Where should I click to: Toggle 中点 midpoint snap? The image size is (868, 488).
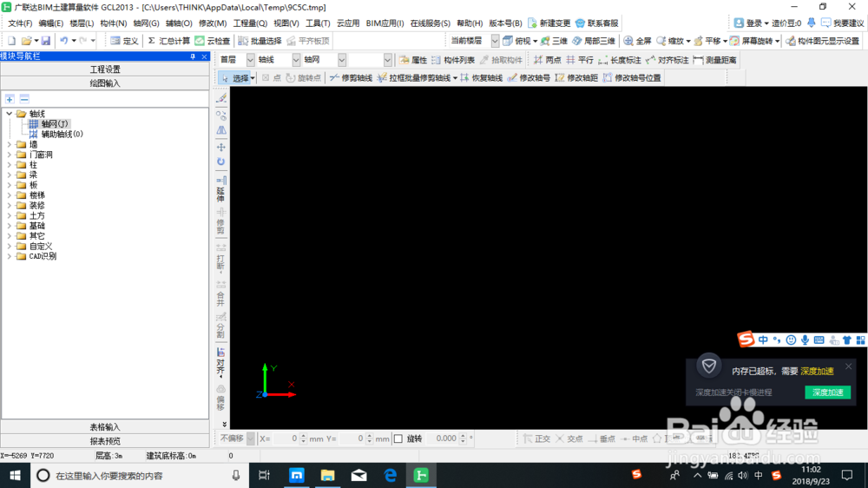pos(635,439)
